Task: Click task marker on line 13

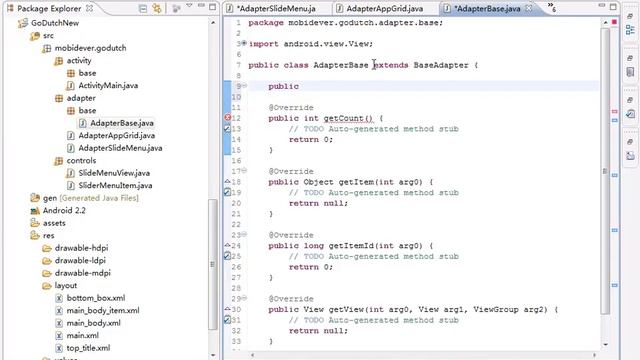Action: click(x=228, y=129)
